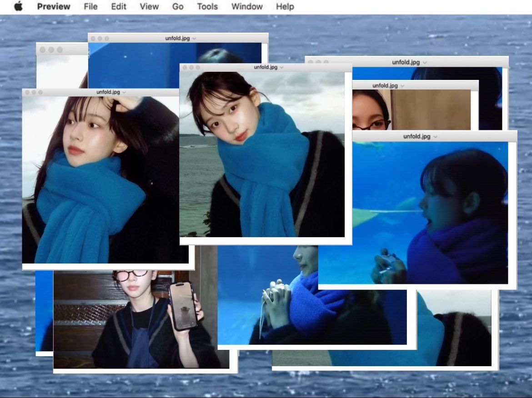Click unfold.jpg title of glasses close-up window

click(385, 85)
